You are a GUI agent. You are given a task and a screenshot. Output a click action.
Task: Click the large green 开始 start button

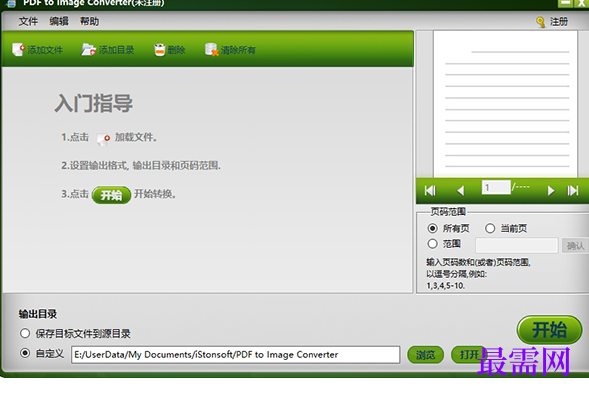point(549,330)
